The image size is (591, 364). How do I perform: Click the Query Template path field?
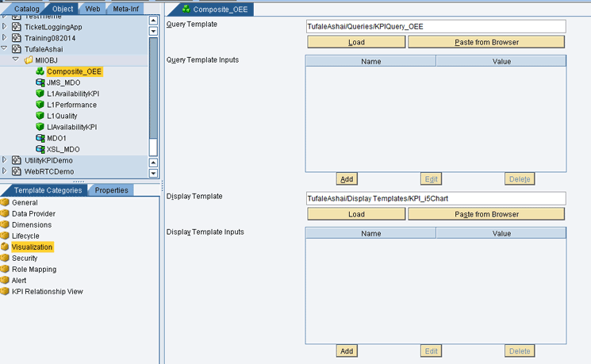[x=436, y=26]
